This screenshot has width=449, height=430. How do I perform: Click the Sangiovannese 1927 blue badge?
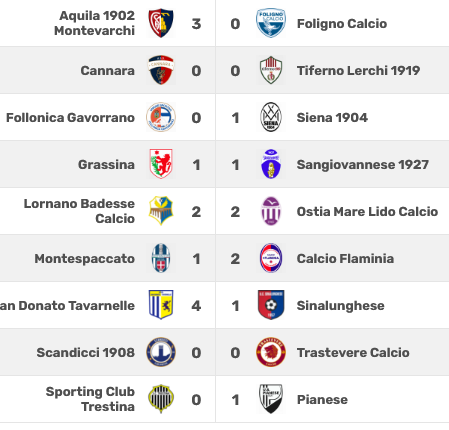coord(271,164)
